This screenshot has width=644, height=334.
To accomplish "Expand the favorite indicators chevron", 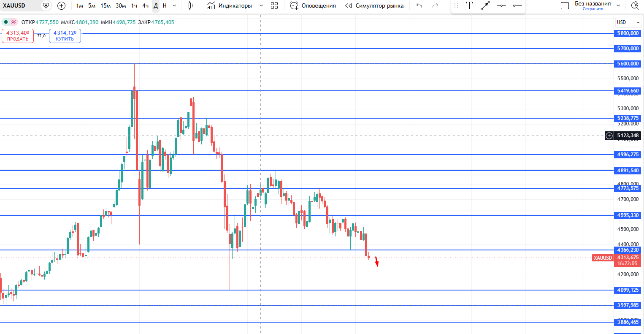I will pyautogui.click(x=261, y=5).
